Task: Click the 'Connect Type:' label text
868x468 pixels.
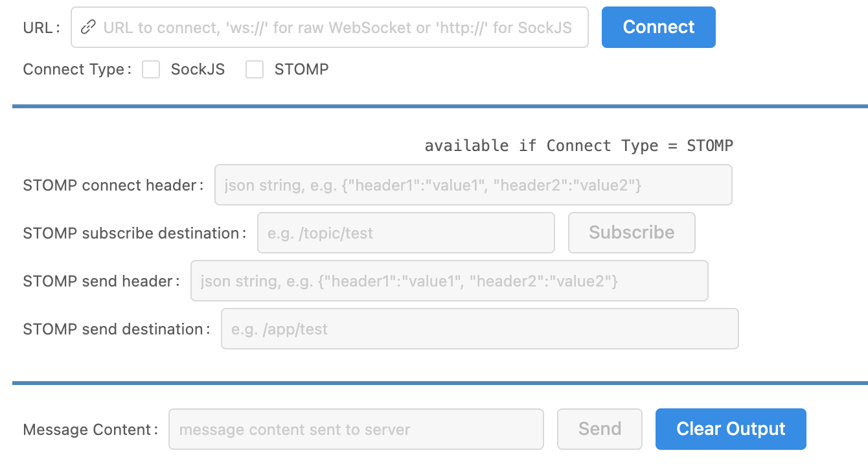Action: pos(77,69)
